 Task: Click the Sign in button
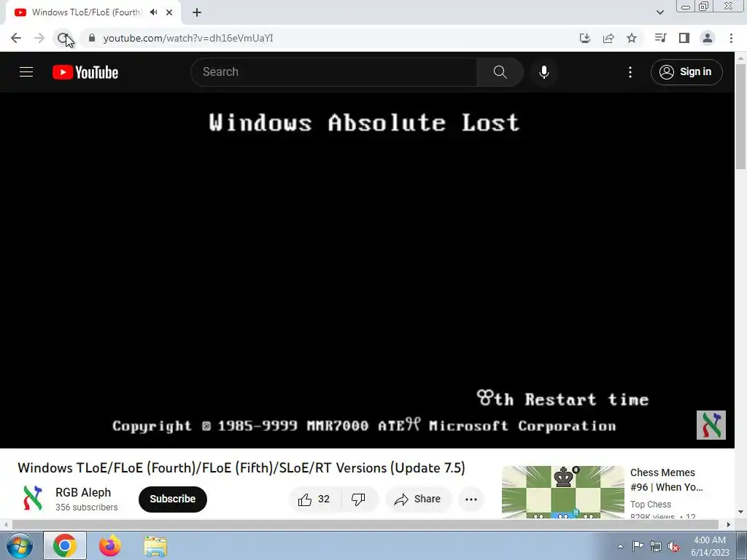[686, 72]
